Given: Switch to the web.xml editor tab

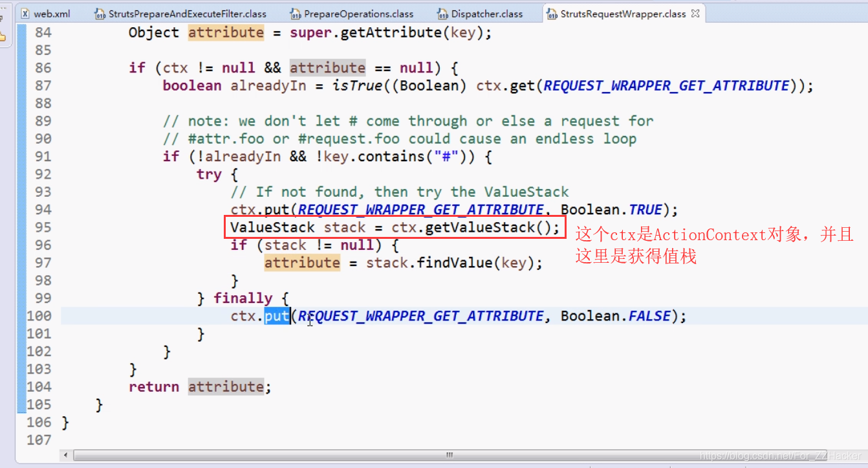Looking at the screenshot, I should click(52, 13).
